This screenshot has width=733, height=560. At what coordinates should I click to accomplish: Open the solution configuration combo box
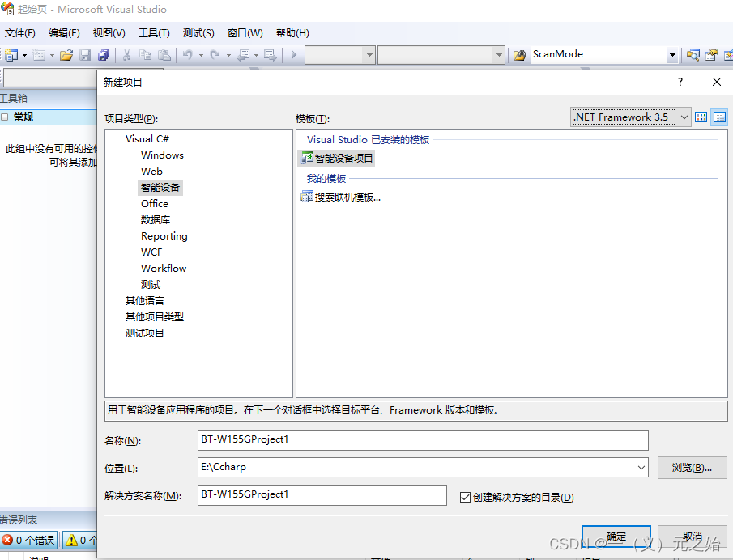point(340,55)
